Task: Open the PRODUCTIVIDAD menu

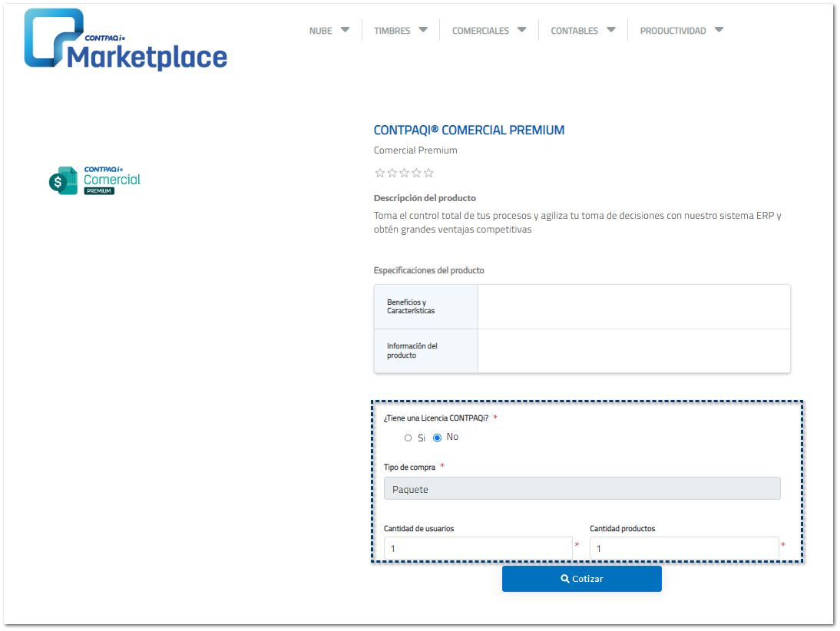Action: [x=681, y=31]
